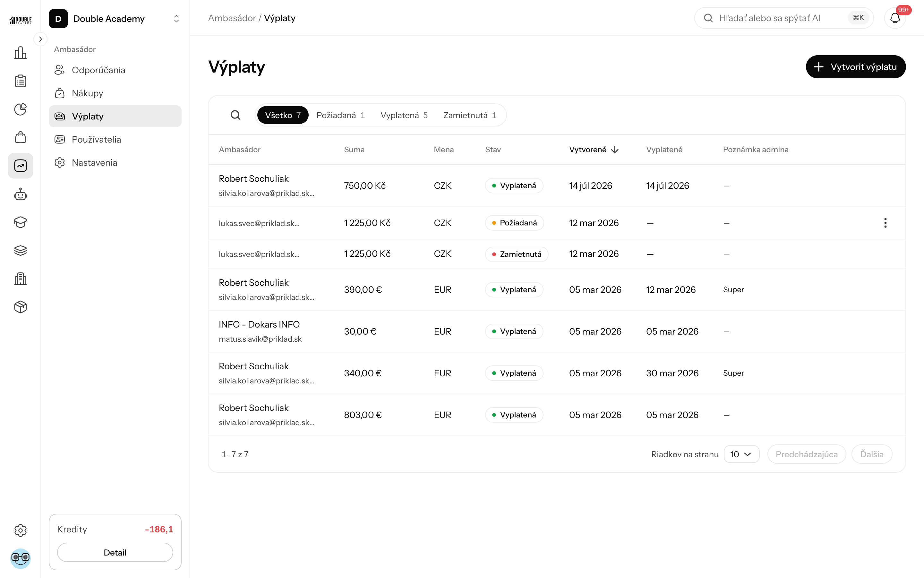The image size is (924, 578).
Task: Open the pie chart icon in rail
Action: coord(20,109)
